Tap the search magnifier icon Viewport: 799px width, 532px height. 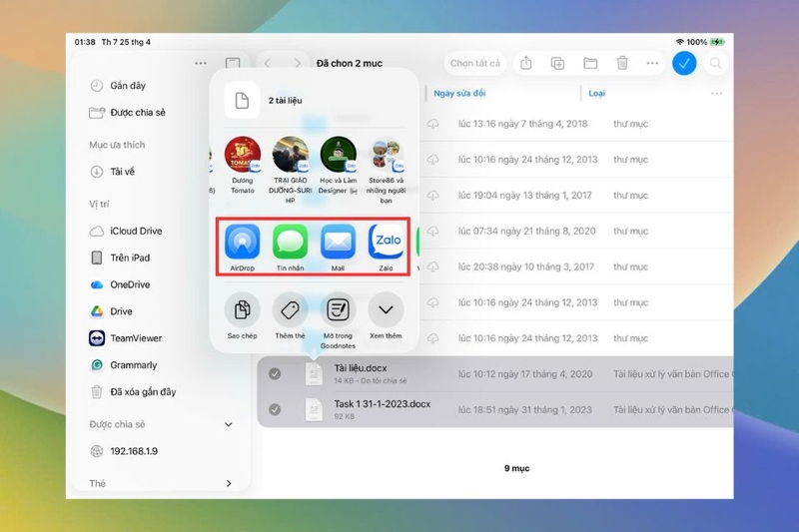(x=716, y=63)
